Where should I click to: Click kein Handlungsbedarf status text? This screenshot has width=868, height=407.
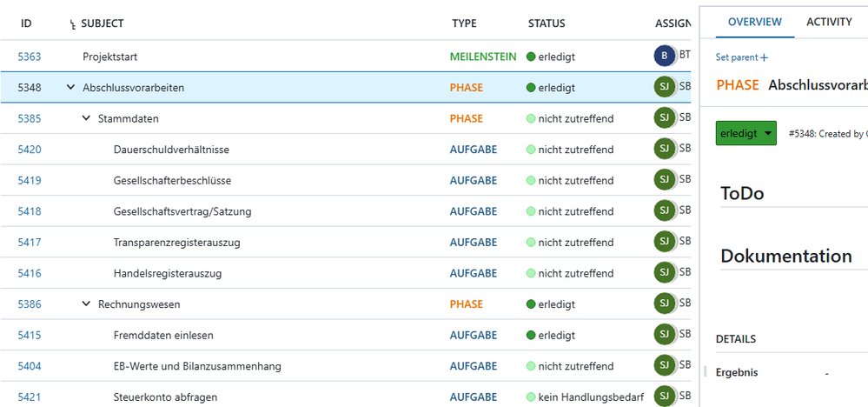pyautogui.click(x=591, y=397)
